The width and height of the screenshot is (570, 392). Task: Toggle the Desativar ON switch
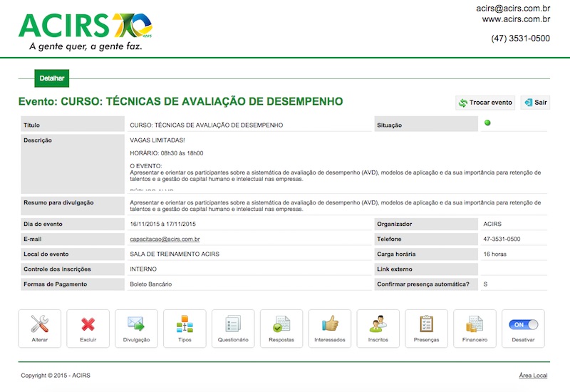pos(523,325)
